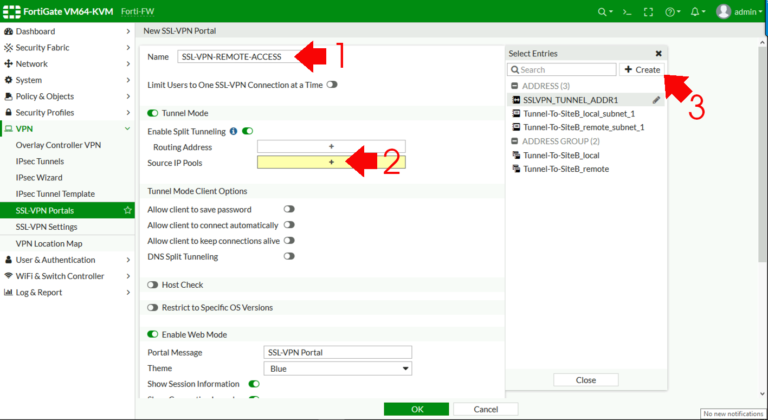Add a Source IP Pools entry
Screen dimensions: 768x420
click(x=331, y=162)
